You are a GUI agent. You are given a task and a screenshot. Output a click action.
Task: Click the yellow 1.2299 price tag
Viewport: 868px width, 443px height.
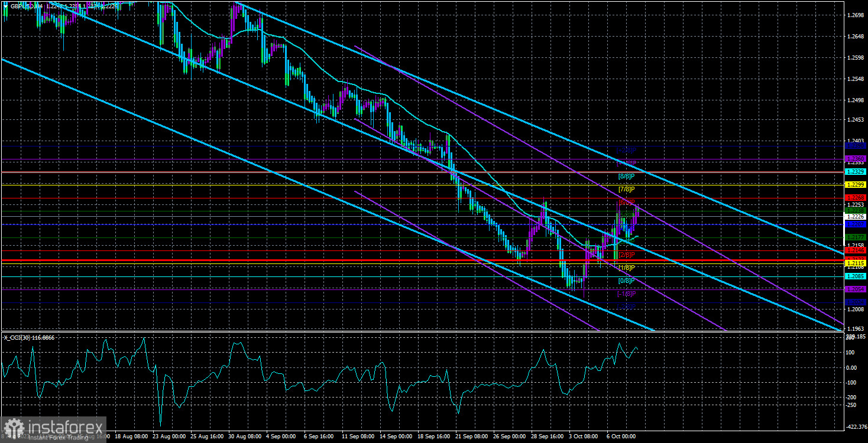point(856,185)
